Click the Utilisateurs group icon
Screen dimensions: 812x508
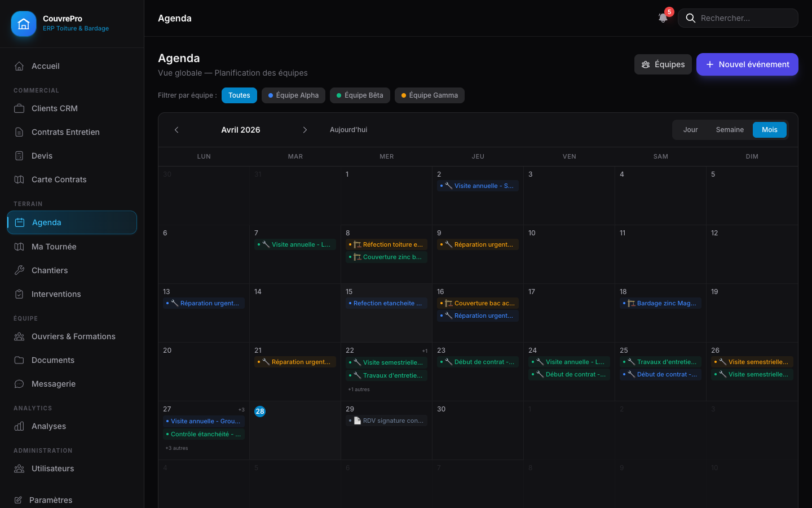coord(19,468)
